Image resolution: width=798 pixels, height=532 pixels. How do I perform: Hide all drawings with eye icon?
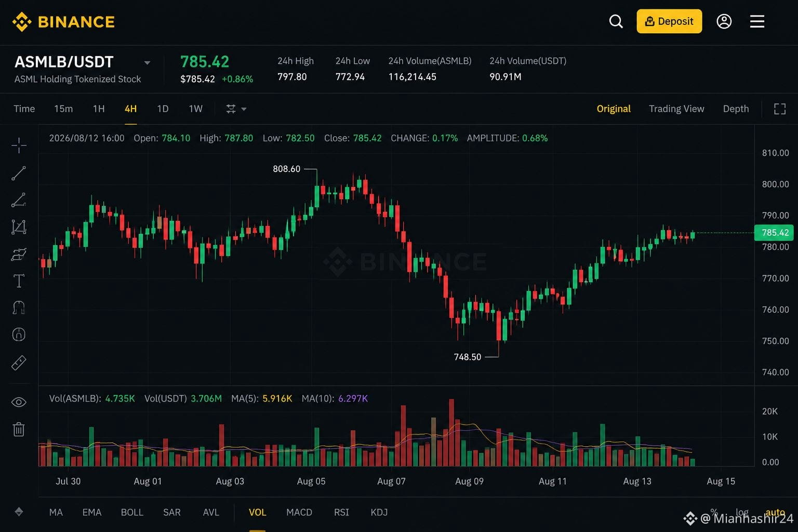pyautogui.click(x=19, y=402)
